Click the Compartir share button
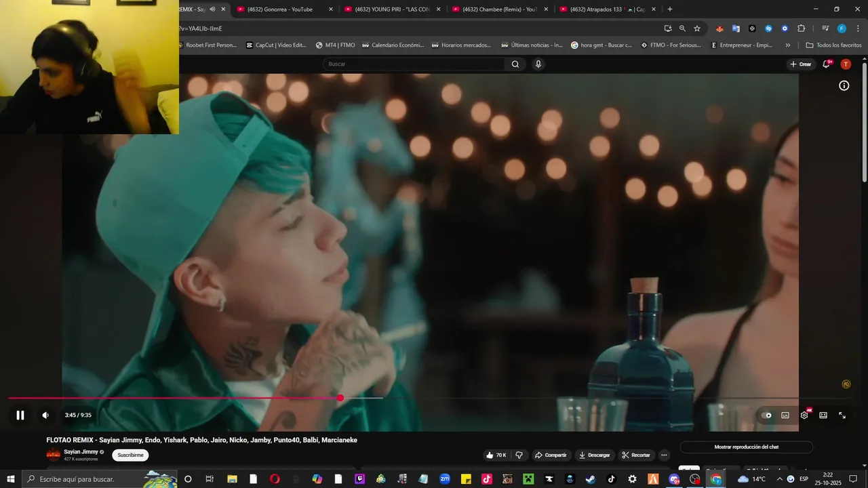The width and height of the screenshot is (868, 488). 551,455
